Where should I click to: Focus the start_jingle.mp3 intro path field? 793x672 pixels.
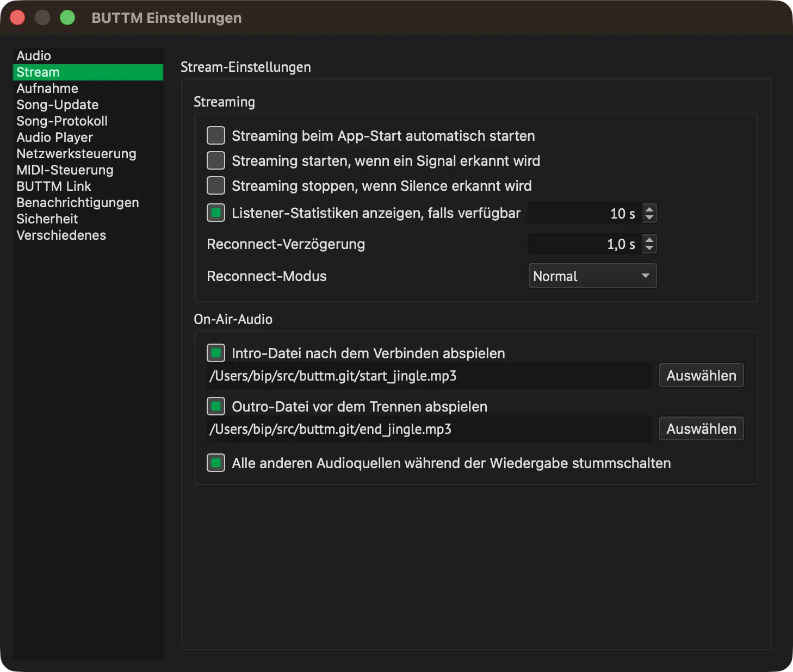[x=429, y=376]
